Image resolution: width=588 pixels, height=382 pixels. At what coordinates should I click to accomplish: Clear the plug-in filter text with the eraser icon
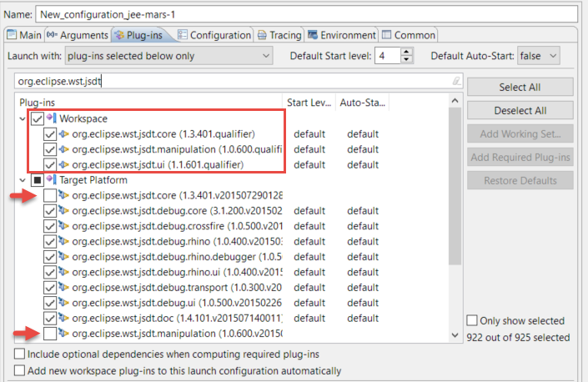pyautogui.click(x=456, y=81)
